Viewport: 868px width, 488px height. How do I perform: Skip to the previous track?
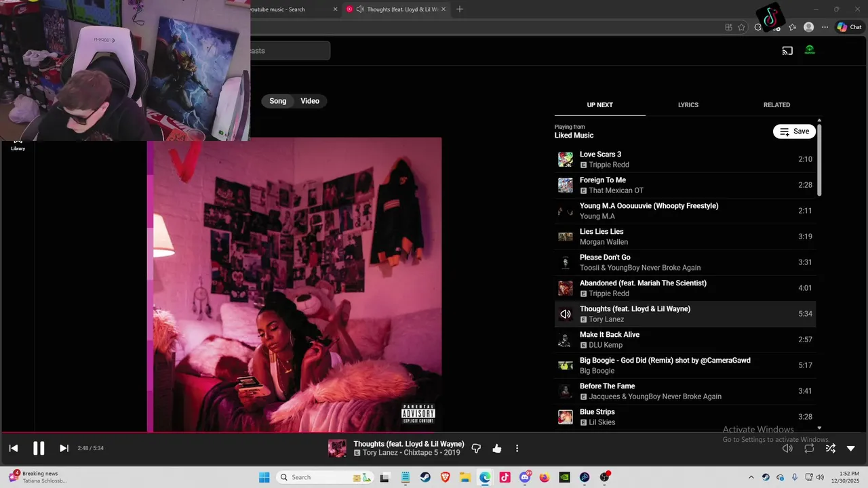(x=14, y=448)
